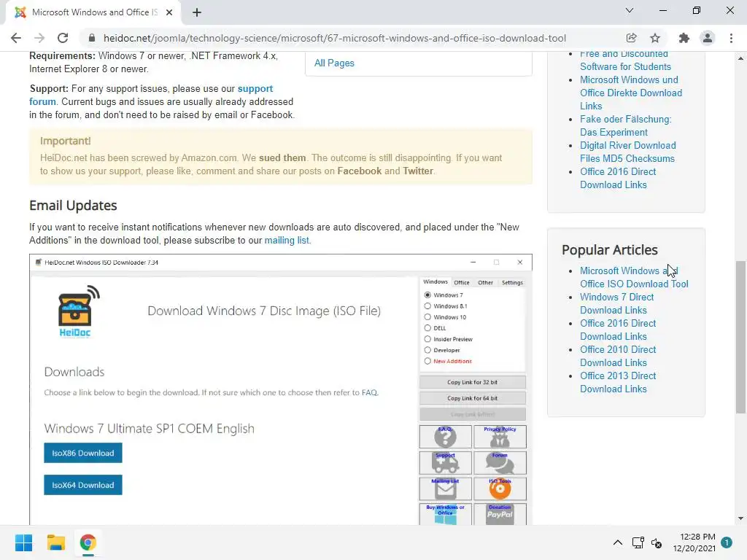Reload the current page
The image size is (747, 560).
point(63,38)
